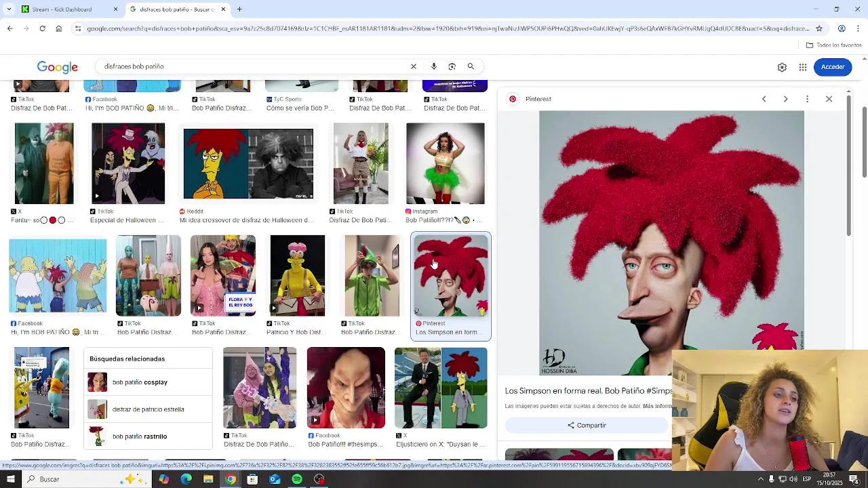Viewport: 868px width, 488px height.
Task: Open Spotify from taskbar
Action: [297, 479]
